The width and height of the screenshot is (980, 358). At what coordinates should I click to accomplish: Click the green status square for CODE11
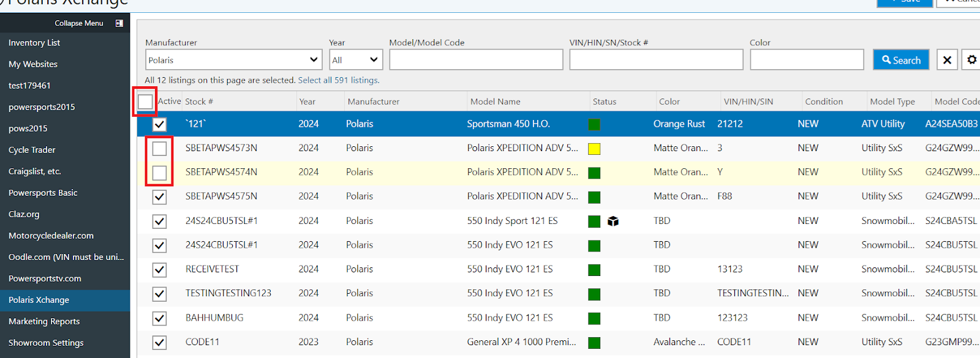click(594, 343)
